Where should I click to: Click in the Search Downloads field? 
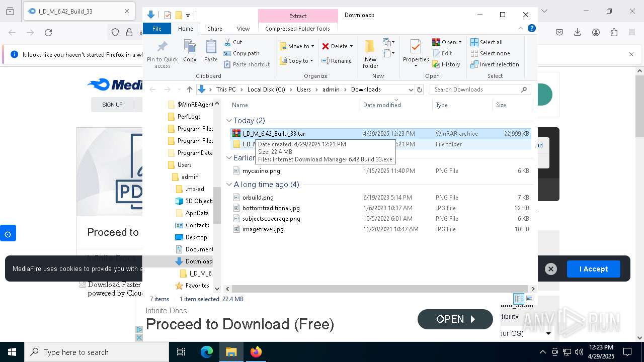[480, 89]
